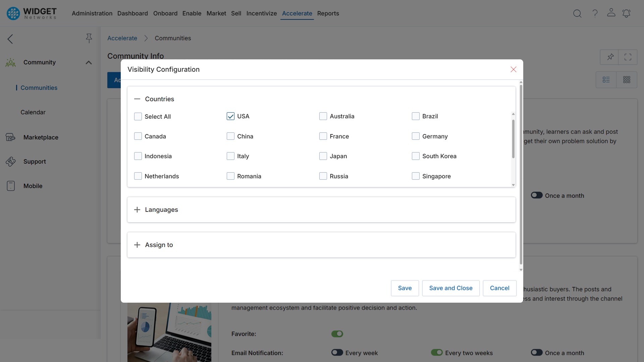Select the Marketplace sidebar icon
This screenshot has width=644, height=362.
click(10, 137)
